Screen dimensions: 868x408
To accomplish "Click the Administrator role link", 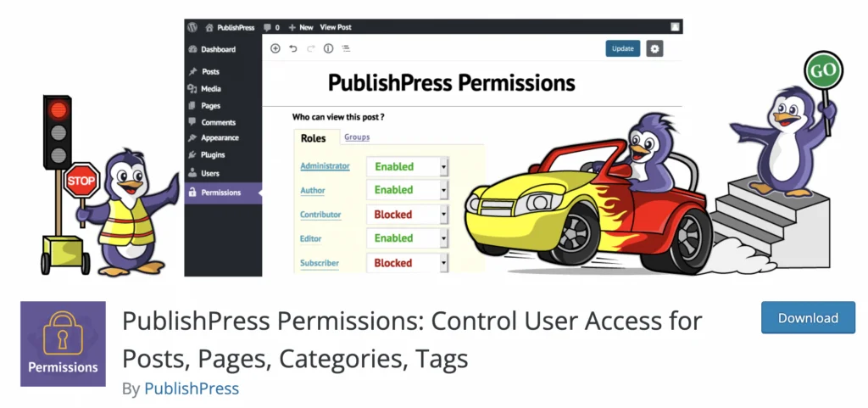I will [x=325, y=166].
